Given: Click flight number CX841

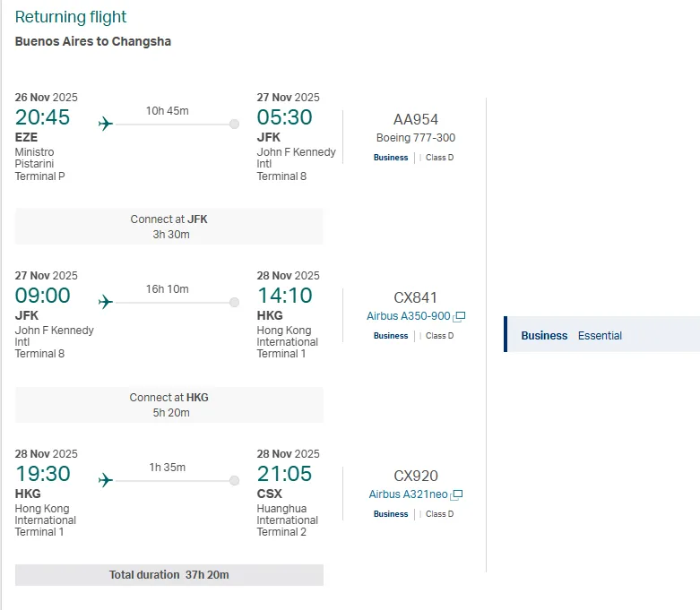Looking at the screenshot, I should pos(416,297).
